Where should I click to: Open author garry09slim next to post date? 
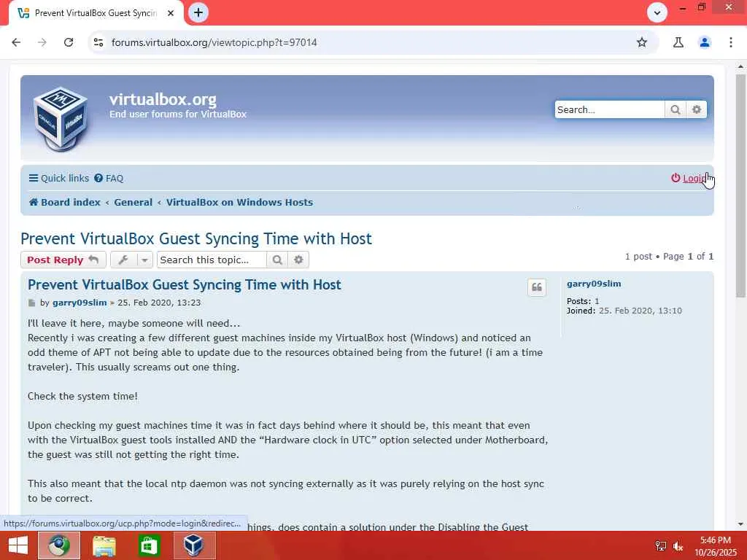[80, 303]
